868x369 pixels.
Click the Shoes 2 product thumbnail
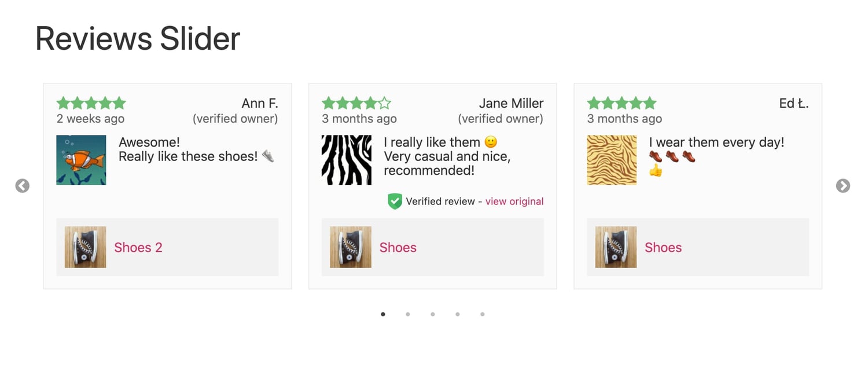pos(85,247)
